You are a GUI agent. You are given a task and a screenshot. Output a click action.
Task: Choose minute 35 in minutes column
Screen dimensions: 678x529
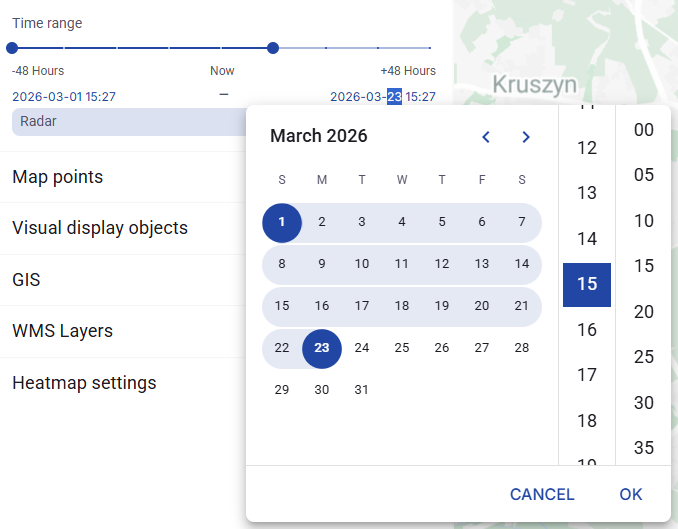click(x=643, y=448)
